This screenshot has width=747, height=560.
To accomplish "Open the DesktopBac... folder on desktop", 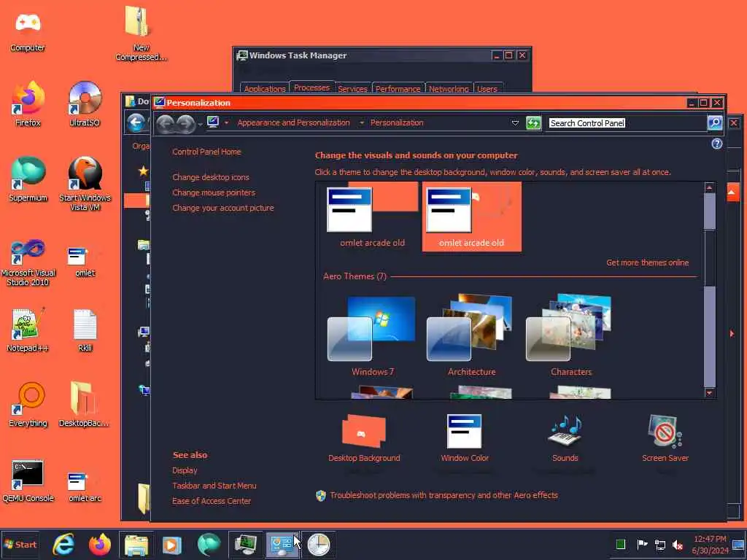I will point(83,405).
